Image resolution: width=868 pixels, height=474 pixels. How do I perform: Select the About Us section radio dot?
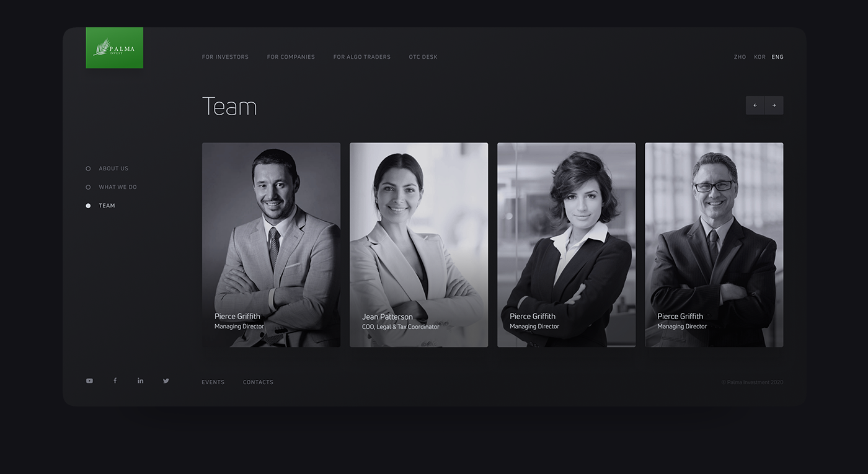pos(88,169)
